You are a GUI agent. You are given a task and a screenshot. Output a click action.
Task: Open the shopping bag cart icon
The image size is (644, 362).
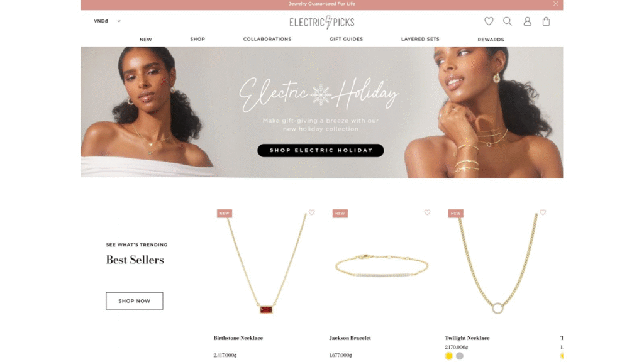[x=546, y=21]
